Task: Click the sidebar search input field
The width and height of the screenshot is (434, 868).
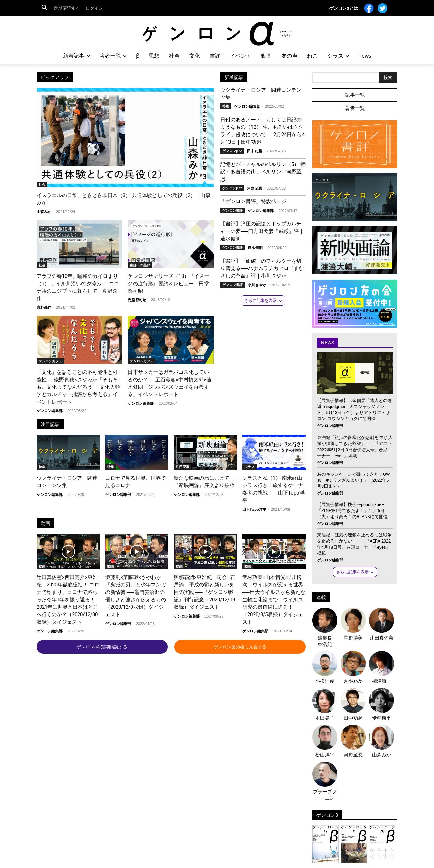Action: (x=345, y=78)
